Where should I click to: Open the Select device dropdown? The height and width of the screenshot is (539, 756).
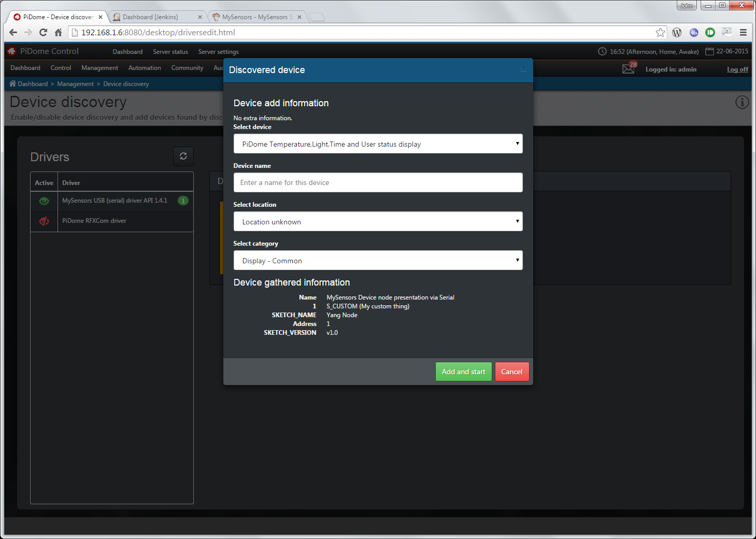[x=378, y=144]
